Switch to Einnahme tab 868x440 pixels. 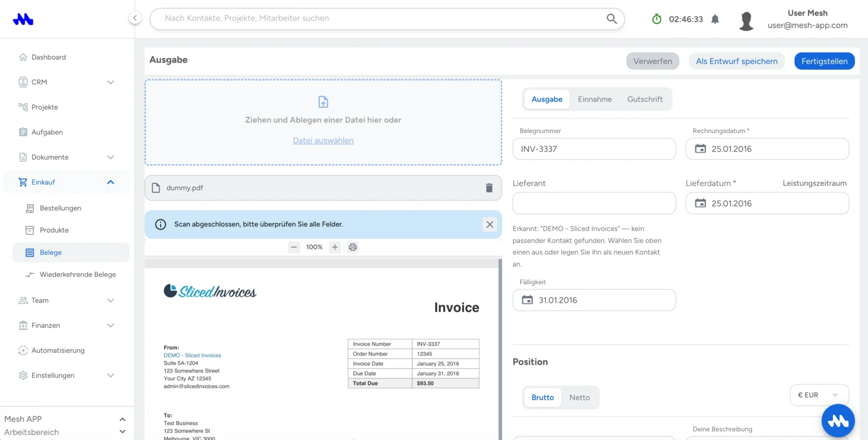tap(595, 99)
